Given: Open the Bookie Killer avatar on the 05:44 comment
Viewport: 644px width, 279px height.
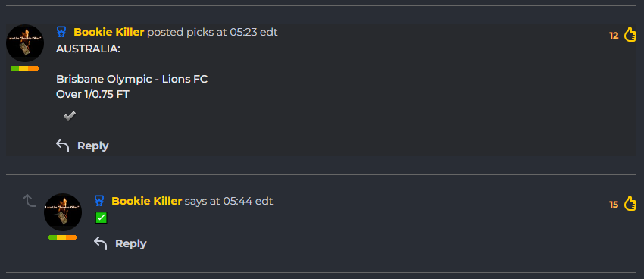Looking at the screenshot, I should tap(63, 212).
